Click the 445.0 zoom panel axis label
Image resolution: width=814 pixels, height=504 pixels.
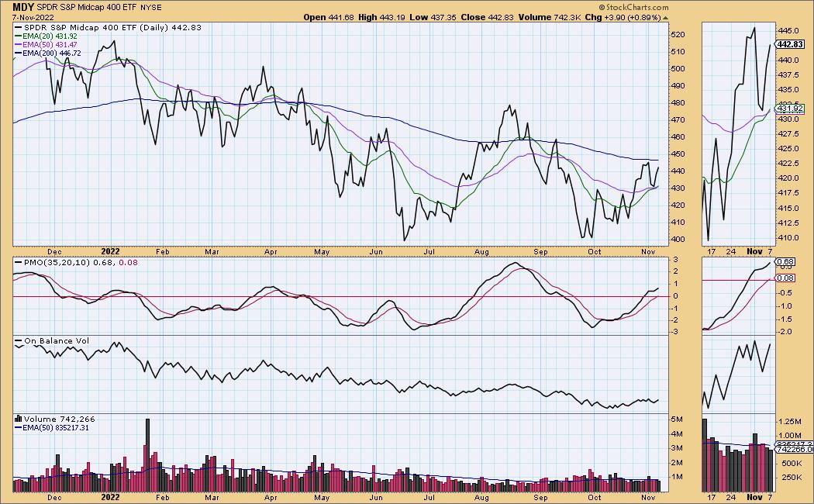click(789, 30)
